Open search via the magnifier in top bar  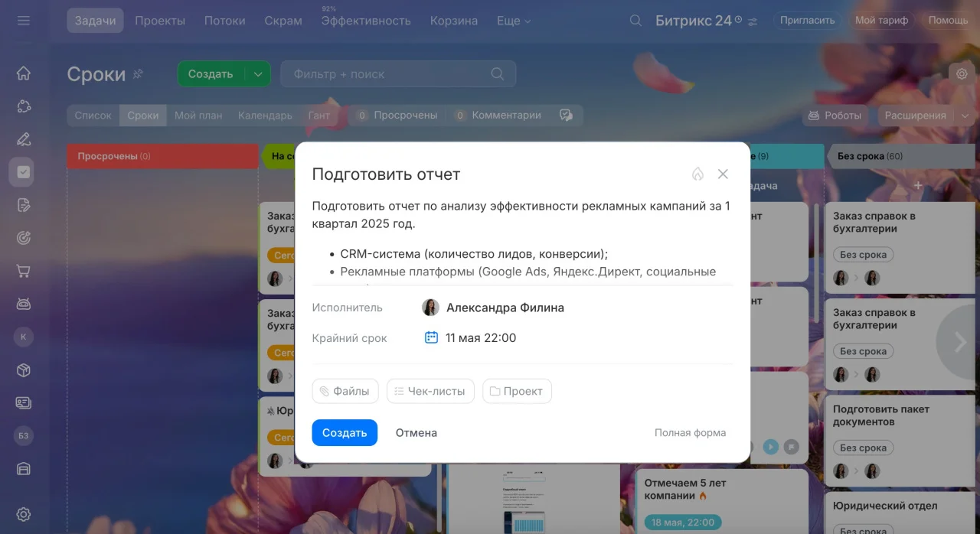(x=635, y=21)
